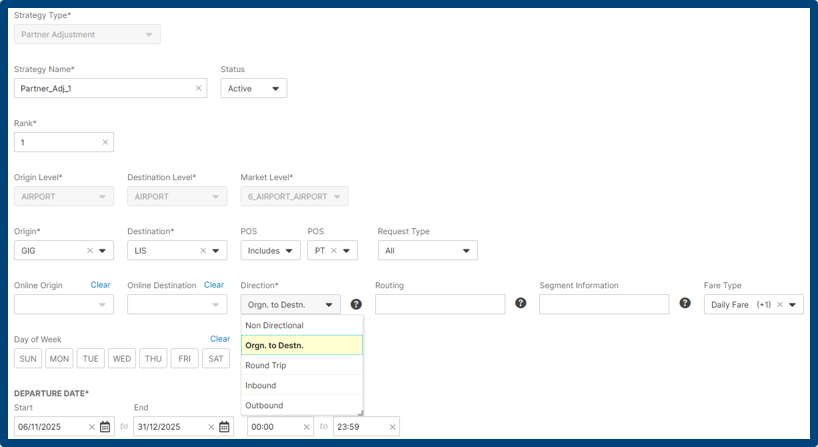Screen dimensions: 818x447
Task: Open calendar picker for End date
Action: 224,427
